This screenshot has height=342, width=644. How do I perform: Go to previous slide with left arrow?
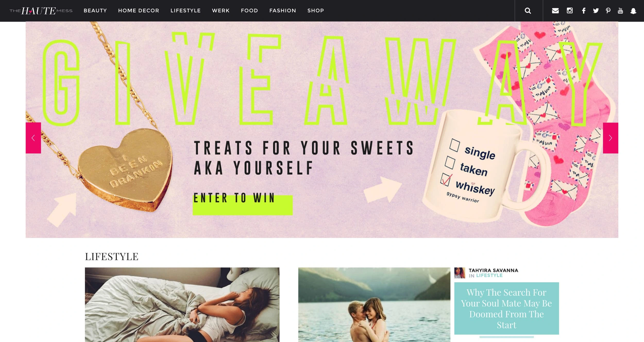click(33, 138)
